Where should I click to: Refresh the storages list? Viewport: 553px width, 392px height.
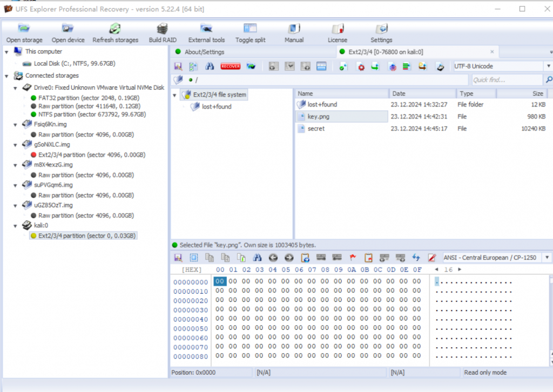coord(116,33)
